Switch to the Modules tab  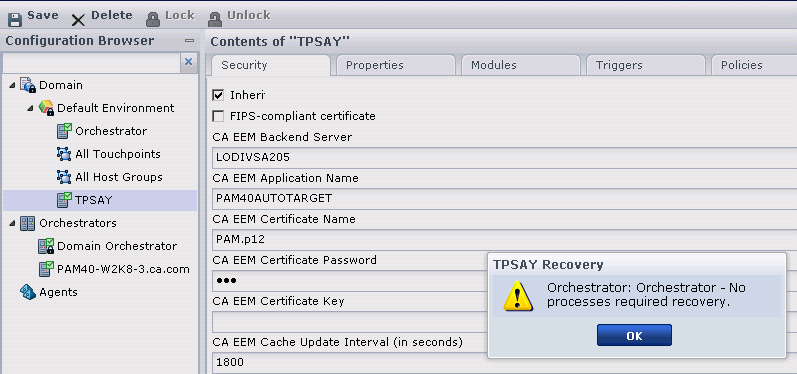(520, 65)
